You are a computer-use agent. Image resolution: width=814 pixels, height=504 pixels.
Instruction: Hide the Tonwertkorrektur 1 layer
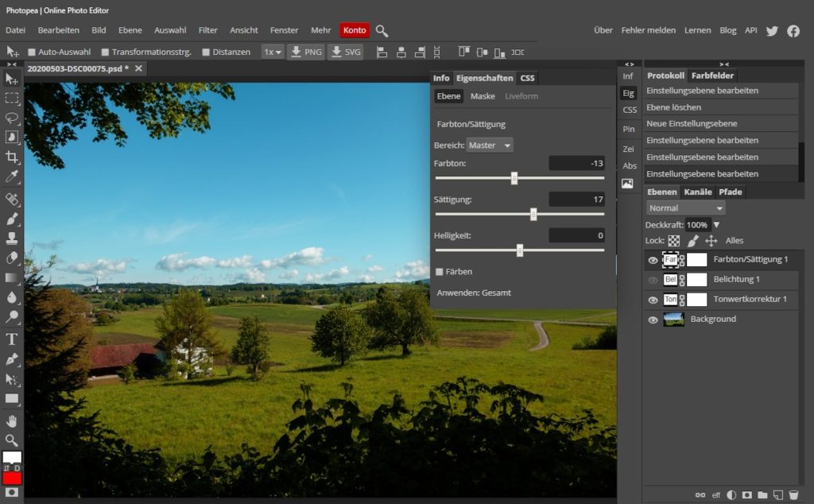tap(652, 300)
